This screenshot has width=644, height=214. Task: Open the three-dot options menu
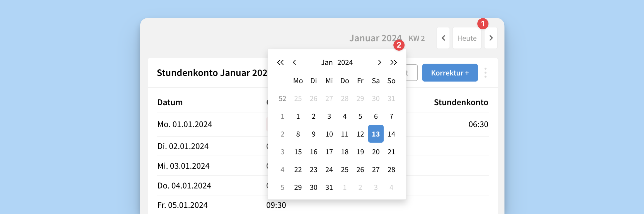coord(485,73)
